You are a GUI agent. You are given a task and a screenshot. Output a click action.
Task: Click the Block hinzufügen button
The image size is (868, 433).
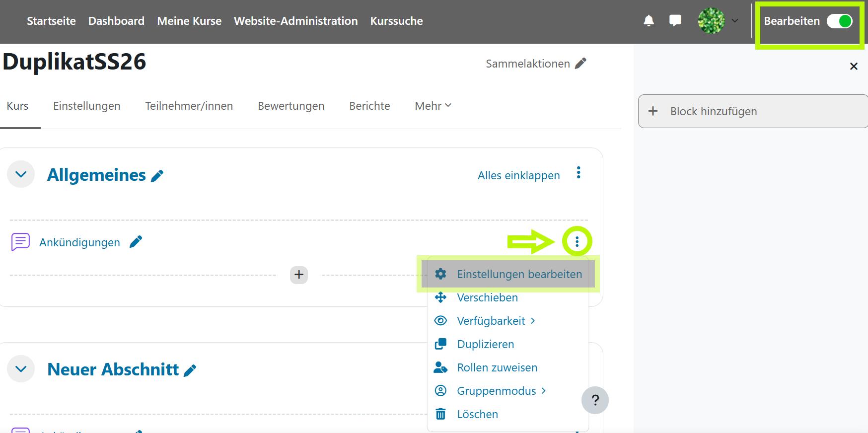click(x=713, y=111)
